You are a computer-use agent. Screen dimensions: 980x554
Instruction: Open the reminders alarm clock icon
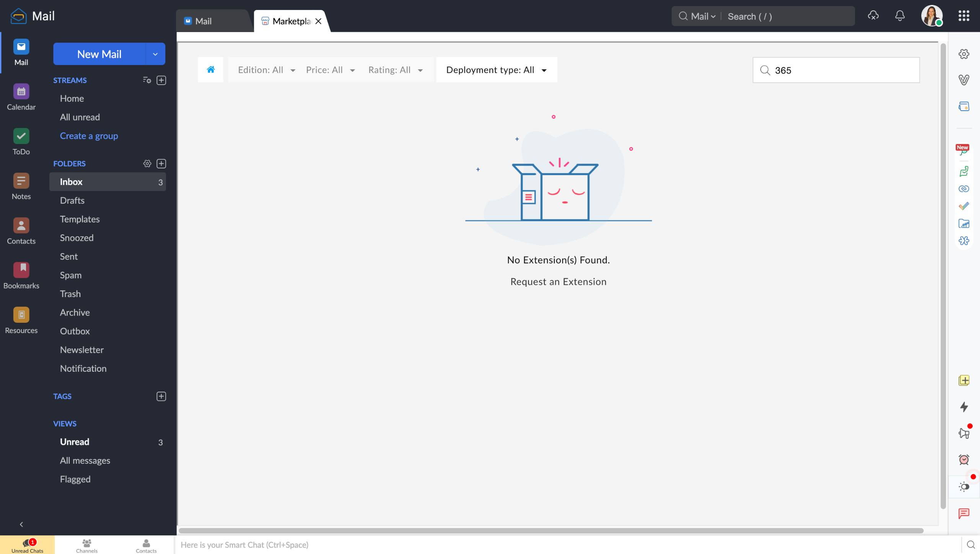[964, 459]
